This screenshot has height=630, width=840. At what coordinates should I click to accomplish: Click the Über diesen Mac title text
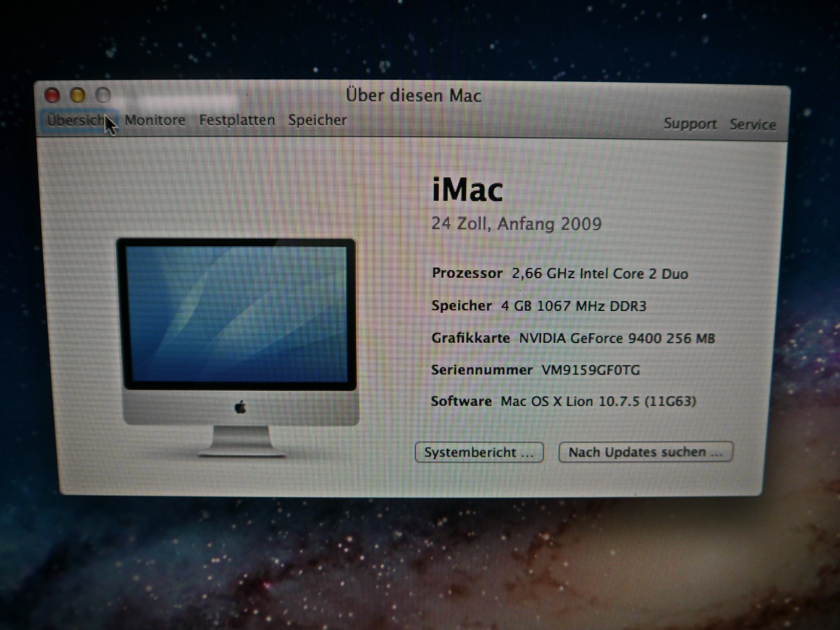pyautogui.click(x=414, y=96)
